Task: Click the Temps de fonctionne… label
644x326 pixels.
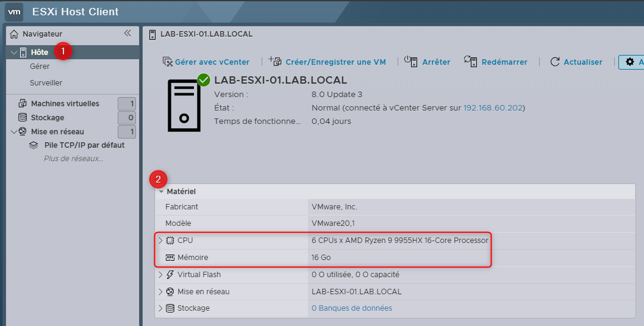Action: tap(257, 121)
